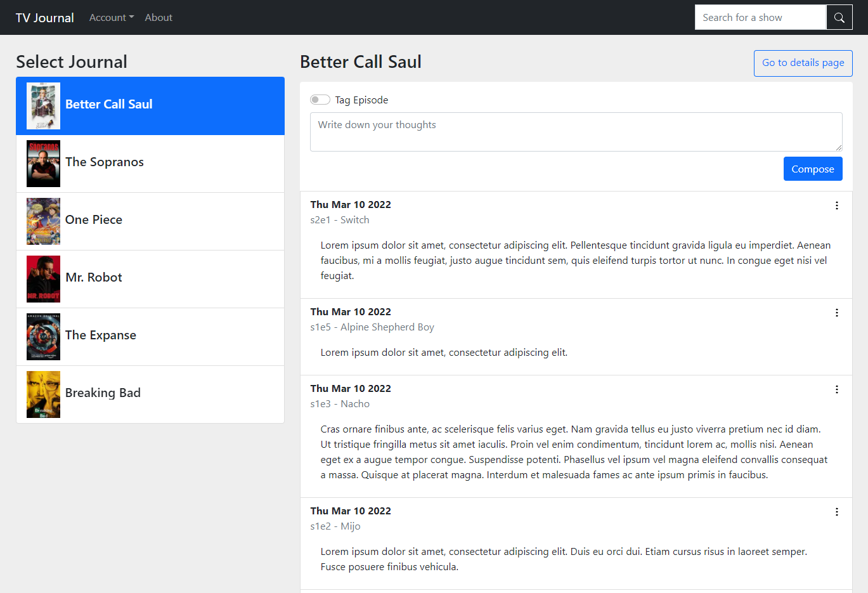Select The Sopranos journal

[x=150, y=163]
